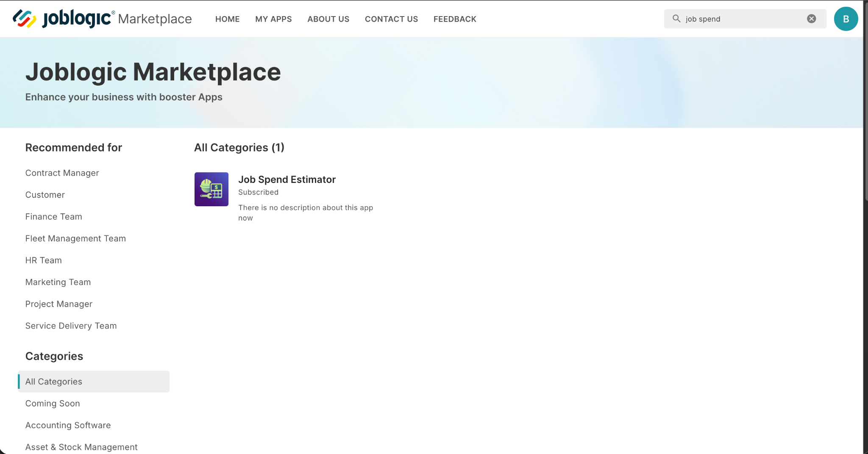
Task: Open the Job Spend Estimator app icon
Action: coord(211,189)
